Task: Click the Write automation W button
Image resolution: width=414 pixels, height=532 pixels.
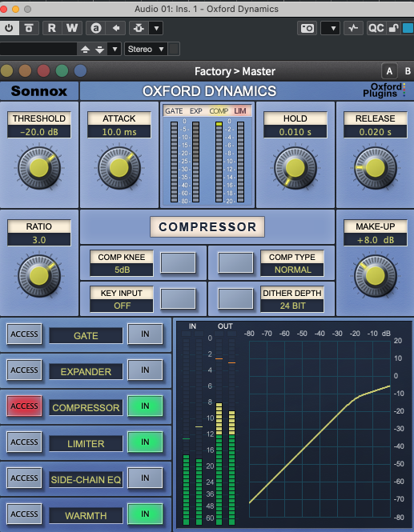Action: (x=72, y=28)
